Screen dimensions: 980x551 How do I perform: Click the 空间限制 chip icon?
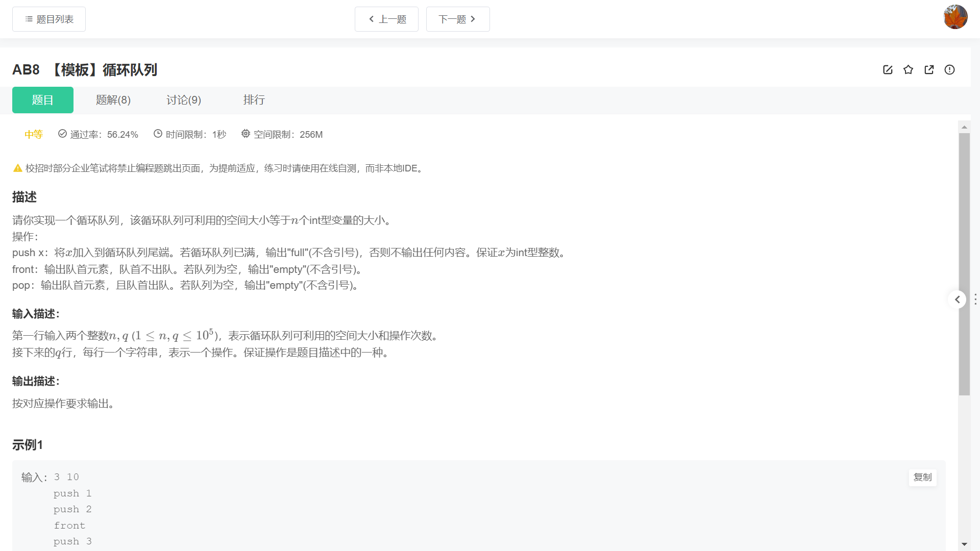pyautogui.click(x=246, y=134)
